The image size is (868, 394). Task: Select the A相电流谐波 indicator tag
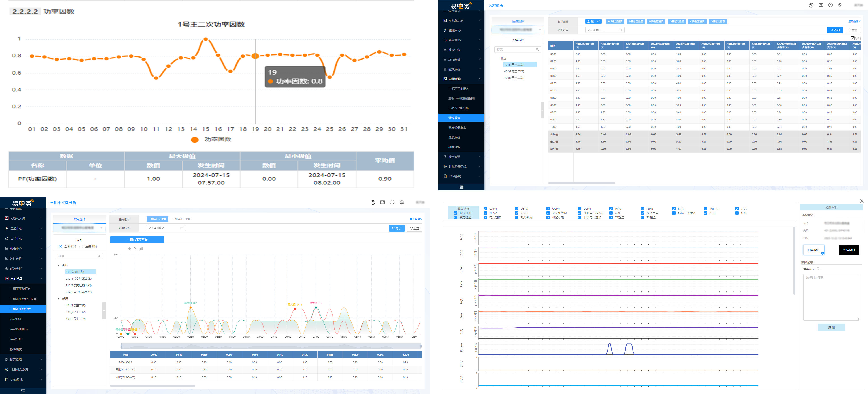pos(615,21)
